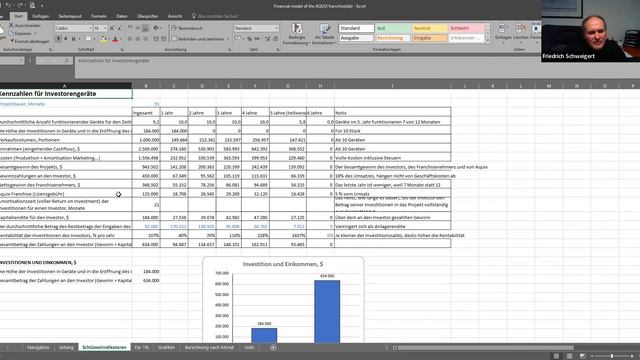Apply Gut cell style
This screenshot has height=360, width=640.
393,28
